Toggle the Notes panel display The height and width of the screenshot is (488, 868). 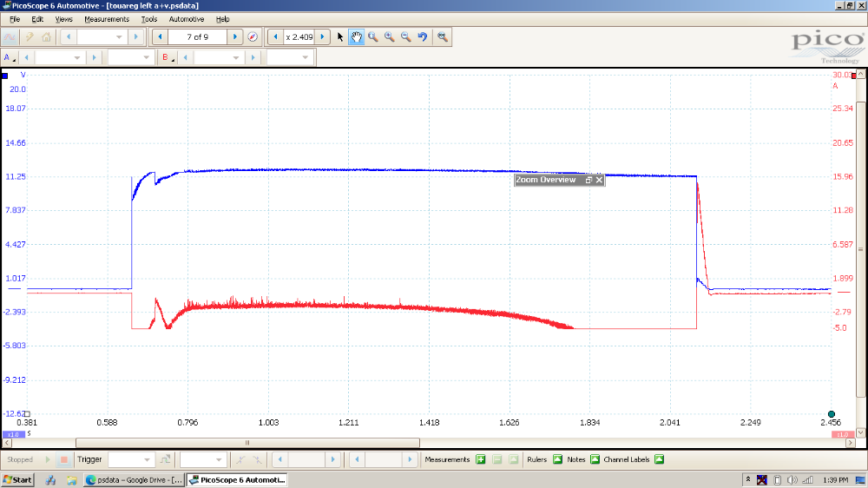[595, 459]
